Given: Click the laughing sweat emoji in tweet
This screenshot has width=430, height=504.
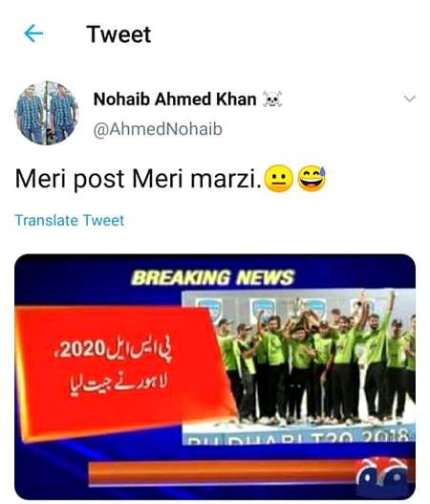Looking at the screenshot, I should [x=312, y=179].
